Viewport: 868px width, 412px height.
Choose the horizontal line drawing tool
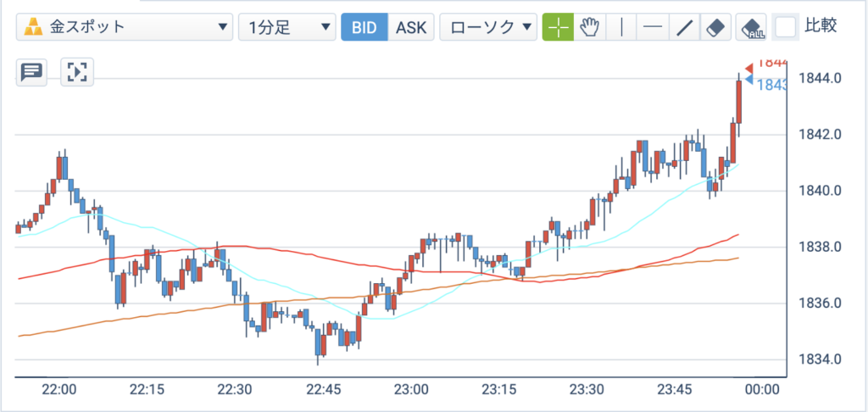coord(653,27)
